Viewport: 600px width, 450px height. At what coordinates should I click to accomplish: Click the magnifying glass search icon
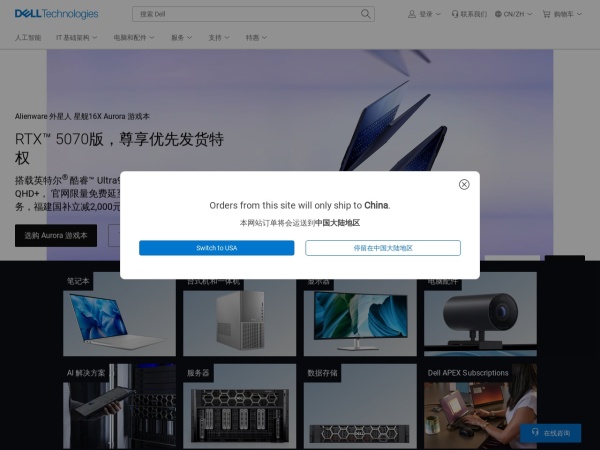(x=365, y=14)
